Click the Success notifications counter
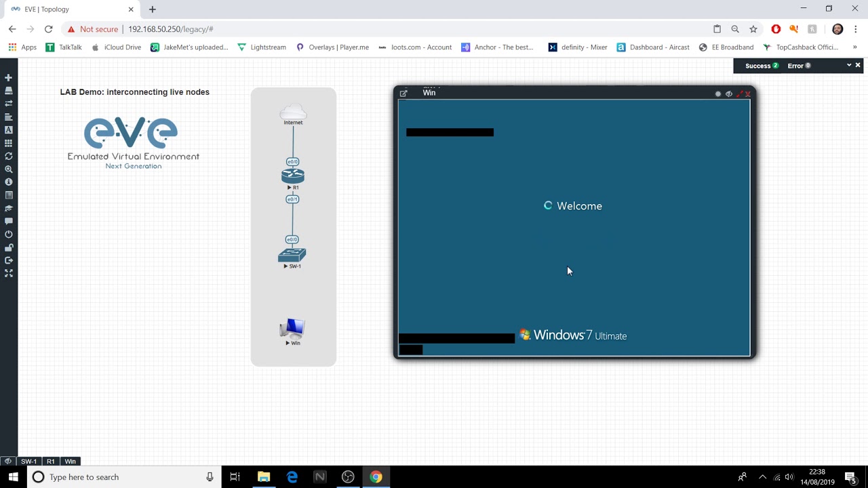This screenshot has height=488, width=868. click(762, 66)
